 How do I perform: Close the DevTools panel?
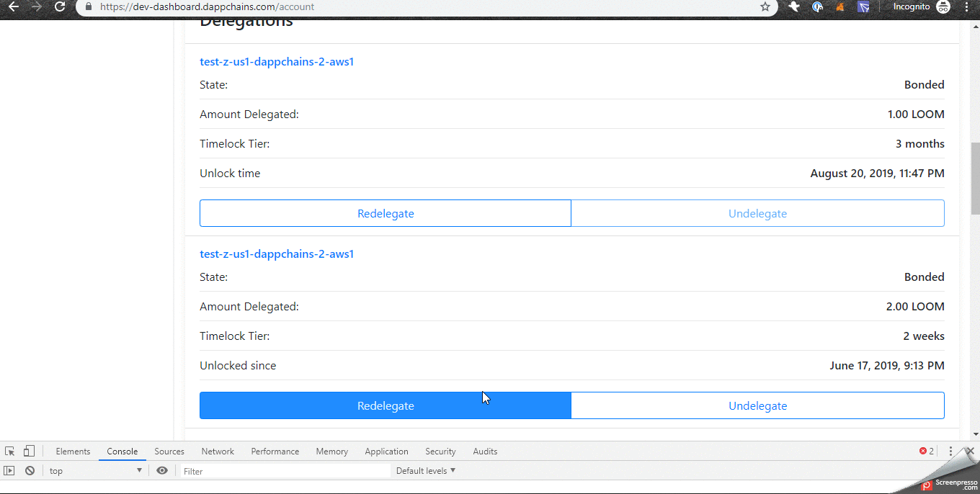[970, 452]
